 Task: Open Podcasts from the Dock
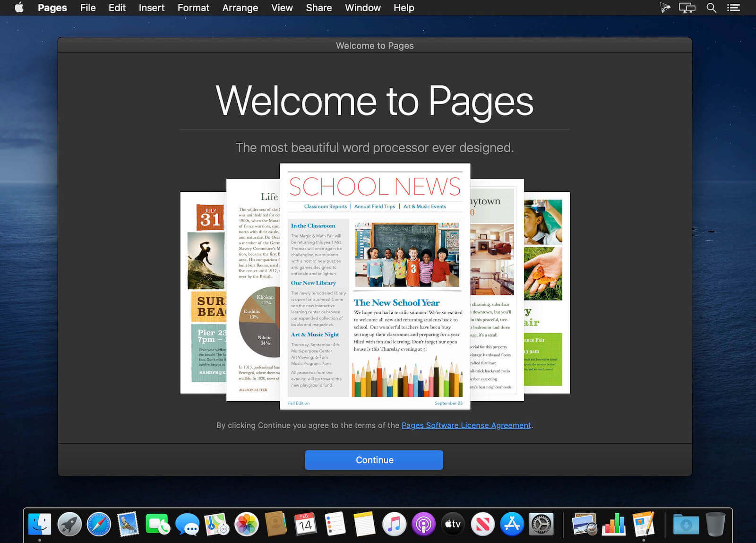[x=423, y=524]
